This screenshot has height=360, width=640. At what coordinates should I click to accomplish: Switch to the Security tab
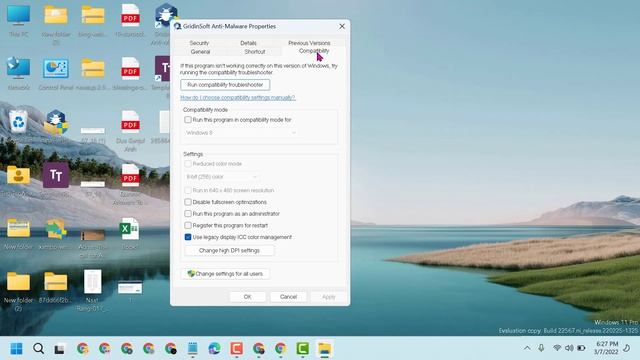[x=199, y=43]
